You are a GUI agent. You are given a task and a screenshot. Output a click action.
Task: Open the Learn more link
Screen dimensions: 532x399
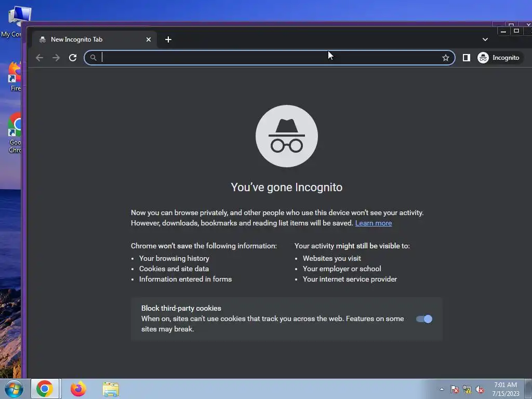pyautogui.click(x=373, y=223)
